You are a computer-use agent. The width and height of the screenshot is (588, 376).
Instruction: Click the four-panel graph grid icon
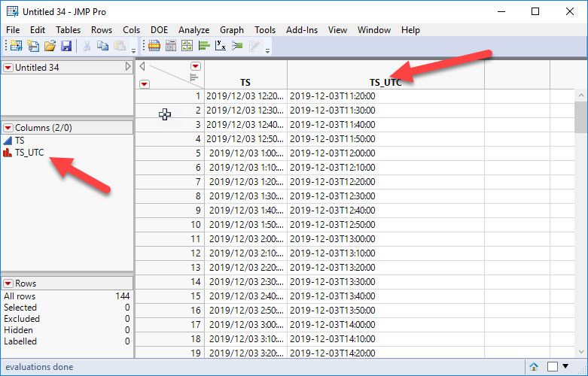tap(187, 46)
